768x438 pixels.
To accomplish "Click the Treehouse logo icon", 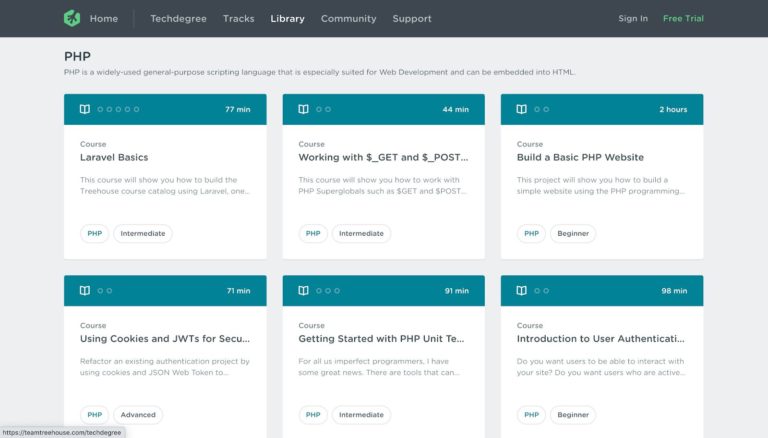I will [72, 19].
